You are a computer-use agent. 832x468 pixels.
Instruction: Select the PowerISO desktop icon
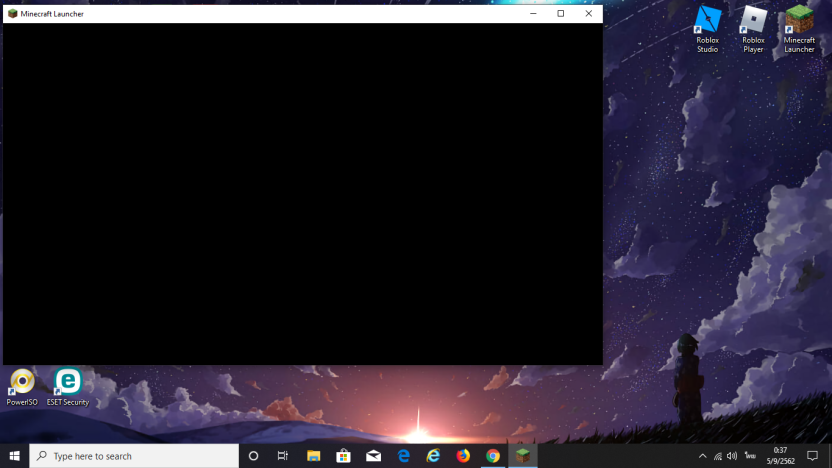(x=22, y=387)
